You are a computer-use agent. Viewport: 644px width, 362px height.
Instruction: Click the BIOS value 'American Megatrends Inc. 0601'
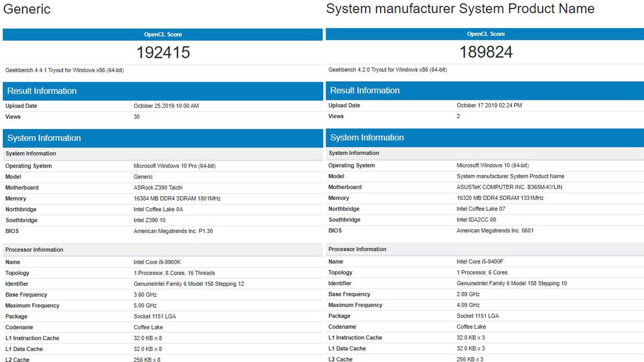(x=495, y=230)
